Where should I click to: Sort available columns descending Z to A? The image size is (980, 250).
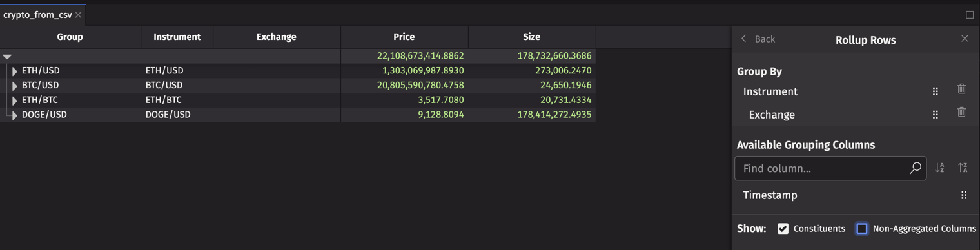click(x=963, y=168)
